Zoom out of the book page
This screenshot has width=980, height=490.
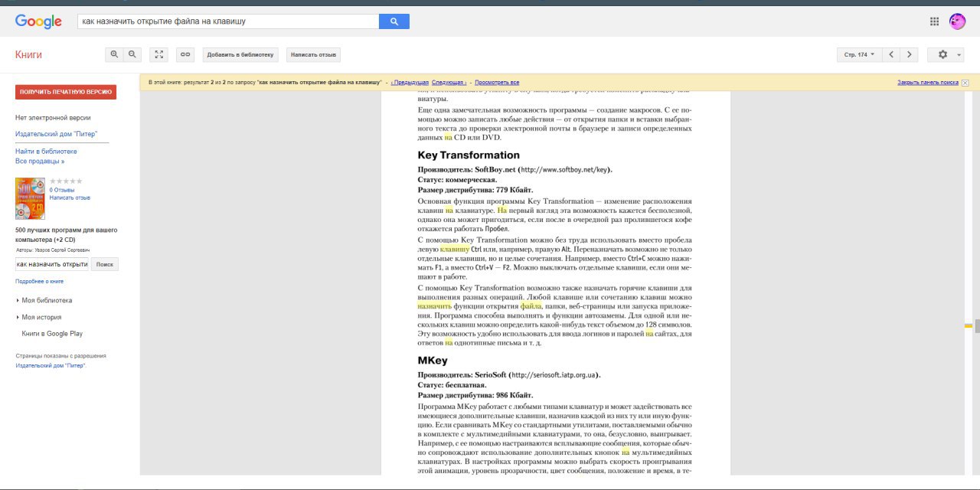(x=132, y=54)
